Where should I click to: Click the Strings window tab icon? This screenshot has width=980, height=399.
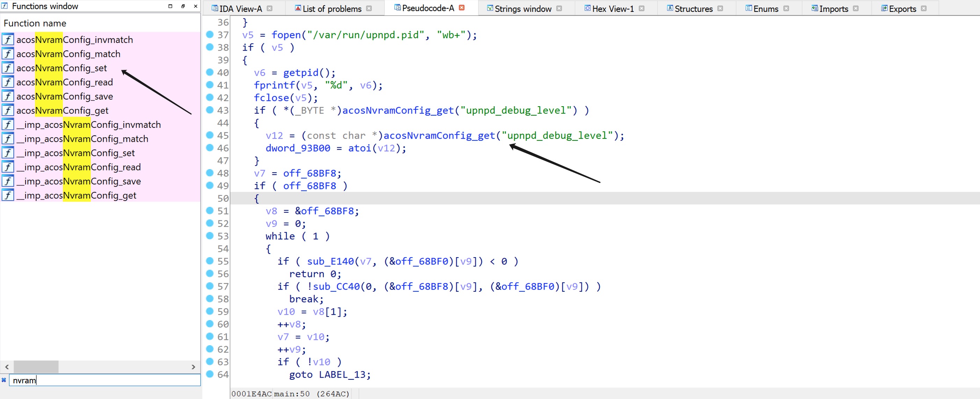[490, 8]
